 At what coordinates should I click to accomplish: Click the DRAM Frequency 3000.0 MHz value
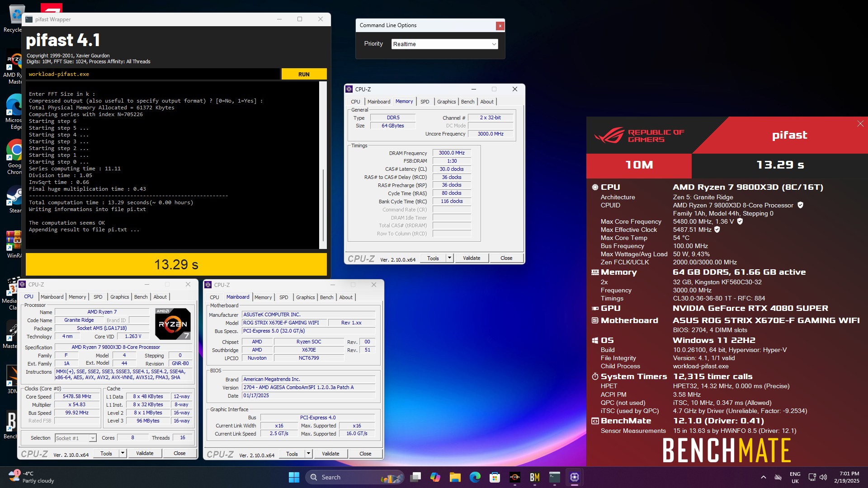click(452, 153)
